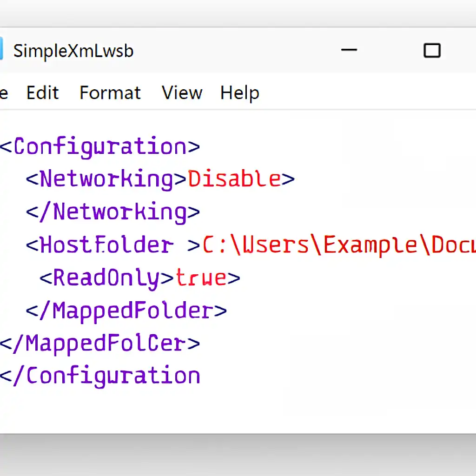Click the MappedFolCer closing tag line
The width and height of the screenshot is (476, 476).
pyautogui.click(x=99, y=344)
